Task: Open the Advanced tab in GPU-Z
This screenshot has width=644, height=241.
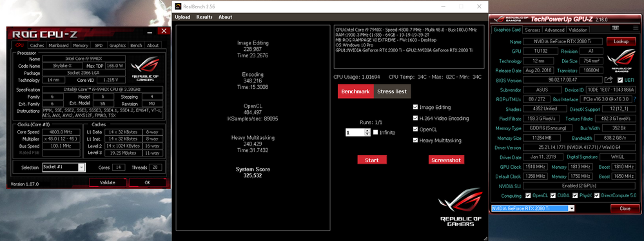Action: click(x=554, y=30)
